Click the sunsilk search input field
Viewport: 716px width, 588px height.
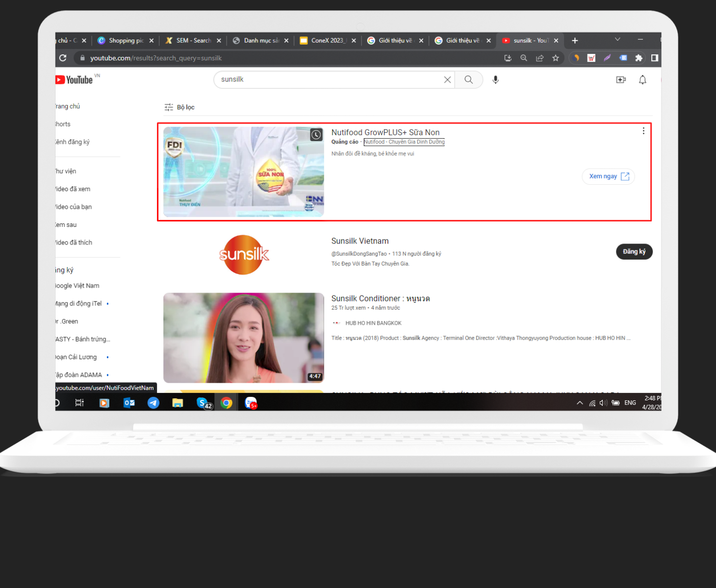pos(329,80)
